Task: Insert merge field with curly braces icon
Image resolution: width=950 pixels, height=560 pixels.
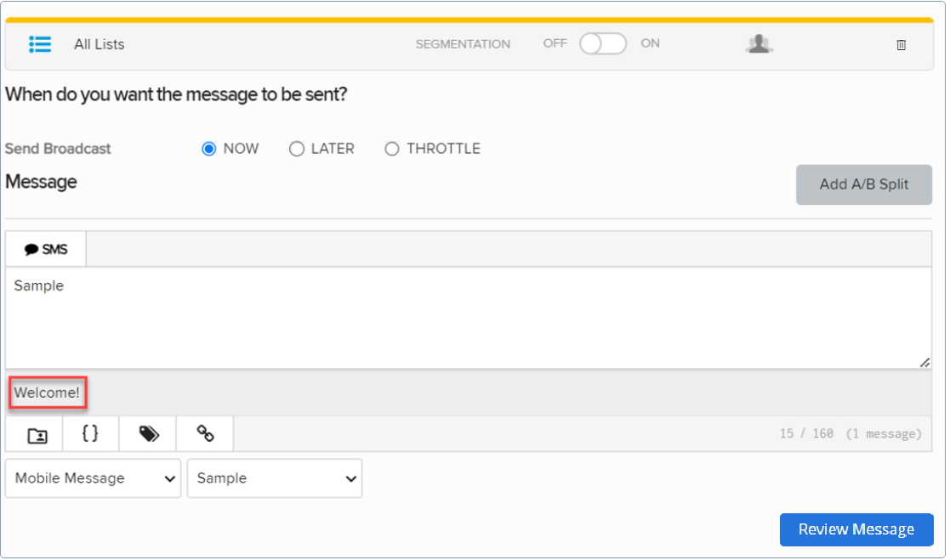Action: [x=90, y=433]
